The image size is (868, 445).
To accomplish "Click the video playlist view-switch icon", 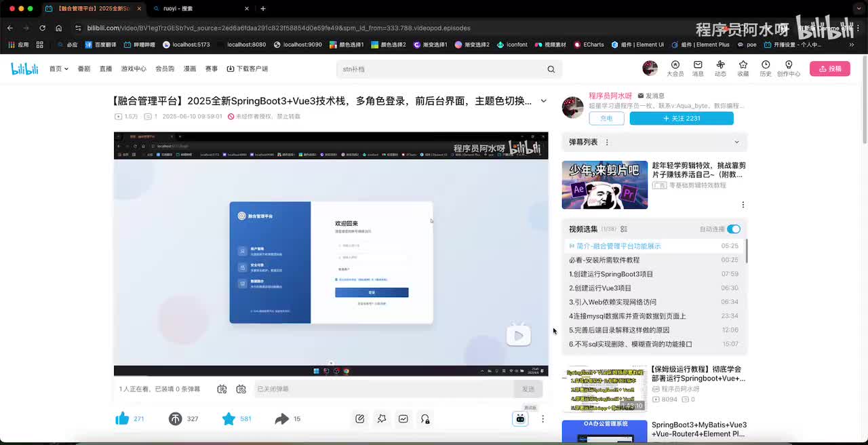I will 624,229.
